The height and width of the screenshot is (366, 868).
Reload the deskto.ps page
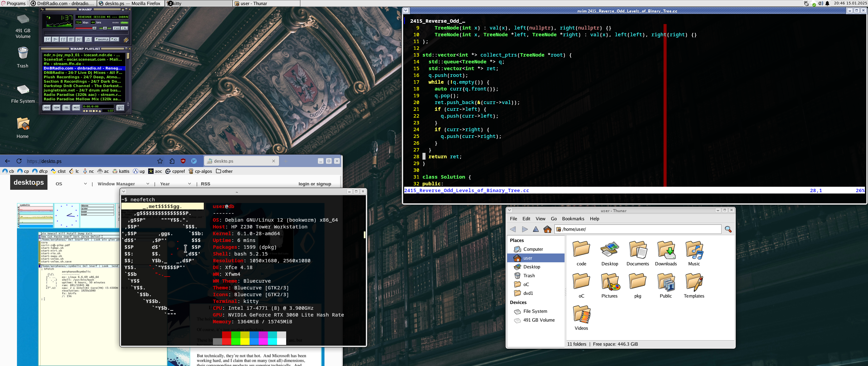click(19, 161)
